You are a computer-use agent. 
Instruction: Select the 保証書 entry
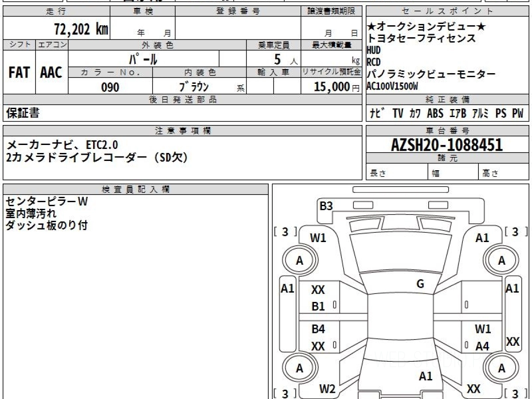[x=23, y=113]
